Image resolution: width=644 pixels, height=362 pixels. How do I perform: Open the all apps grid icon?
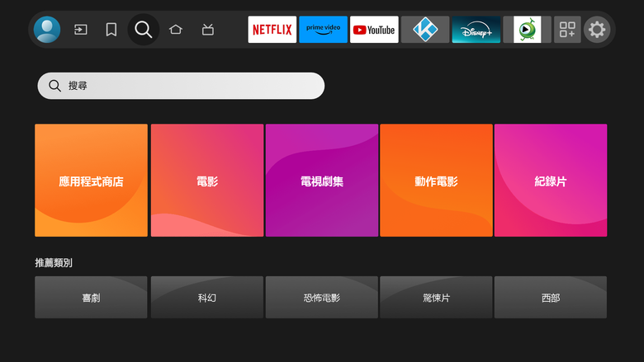tap(567, 30)
